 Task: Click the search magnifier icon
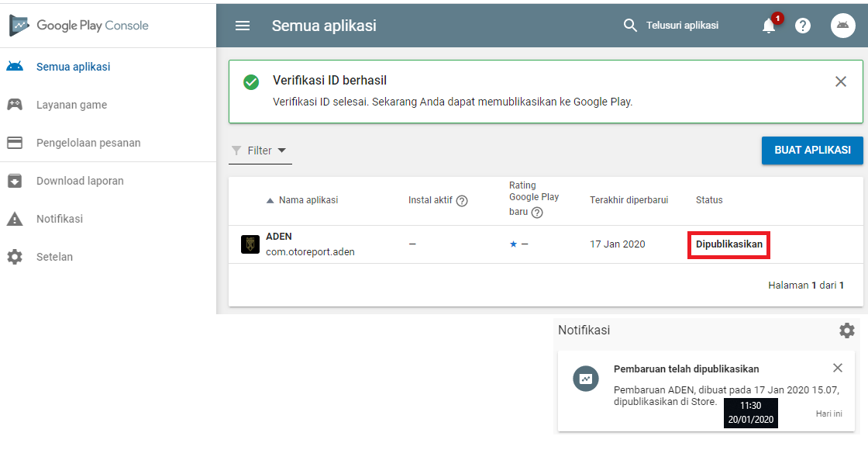click(630, 26)
